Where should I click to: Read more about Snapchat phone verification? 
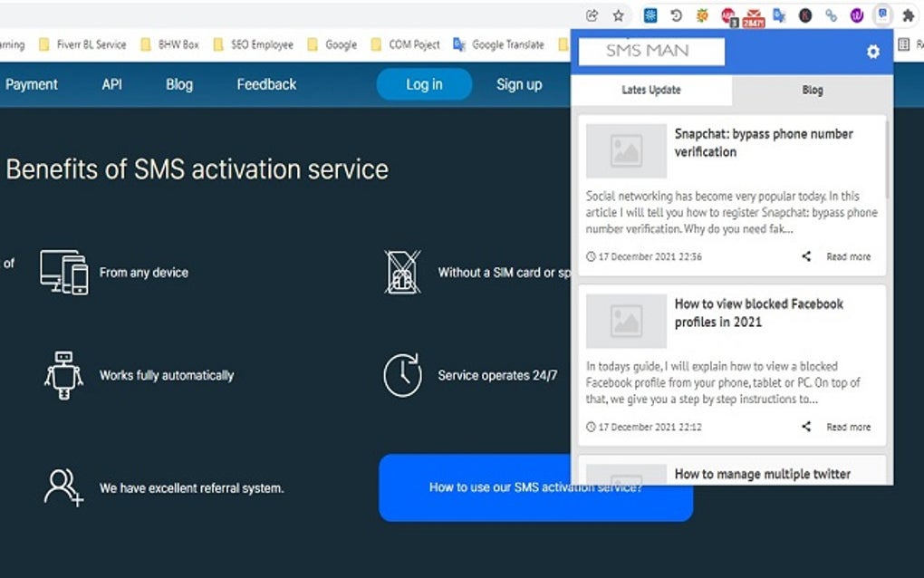(848, 256)
